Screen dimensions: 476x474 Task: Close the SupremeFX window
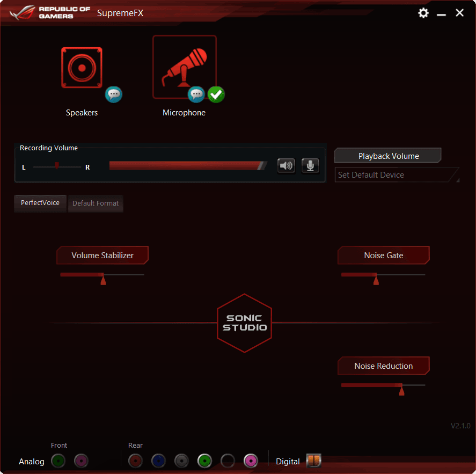459,13
